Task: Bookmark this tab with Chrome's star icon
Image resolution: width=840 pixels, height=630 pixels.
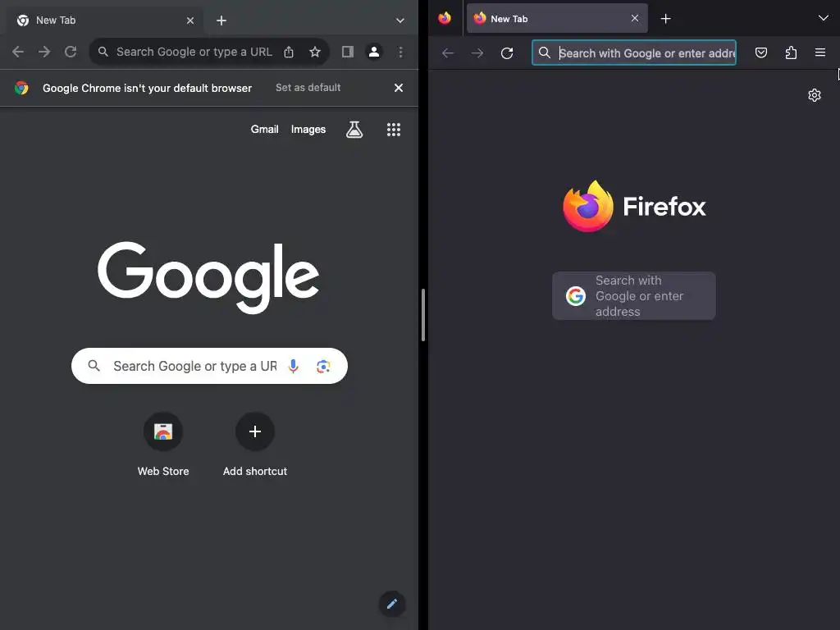Action: [315, 52]
